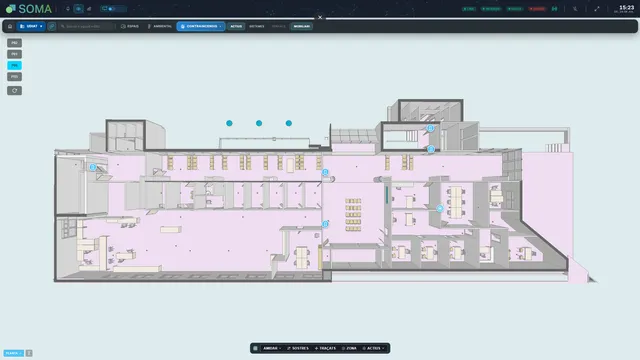Select the highlighted cyan floor button
The height and width of the screenshot is (360, 640).
pyautogui.click(x=14, y=65)
